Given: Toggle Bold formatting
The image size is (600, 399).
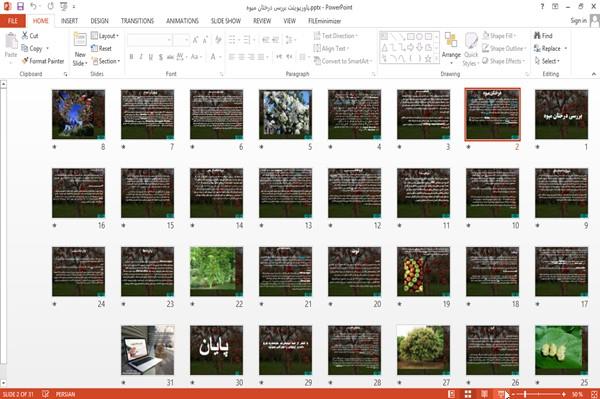Looking at the screenshot, I should click(131, 57).
